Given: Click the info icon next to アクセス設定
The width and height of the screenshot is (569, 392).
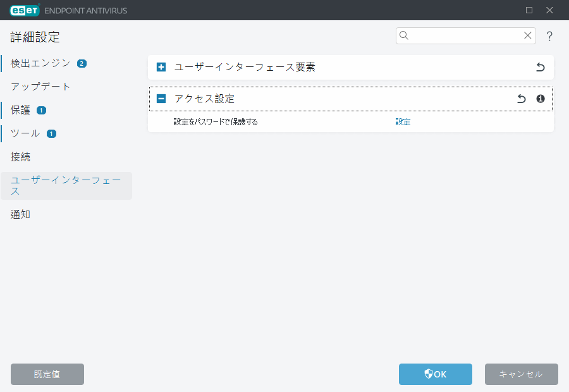Looking at the screenshot, I should pyautogui.click(x=541, y=99).
